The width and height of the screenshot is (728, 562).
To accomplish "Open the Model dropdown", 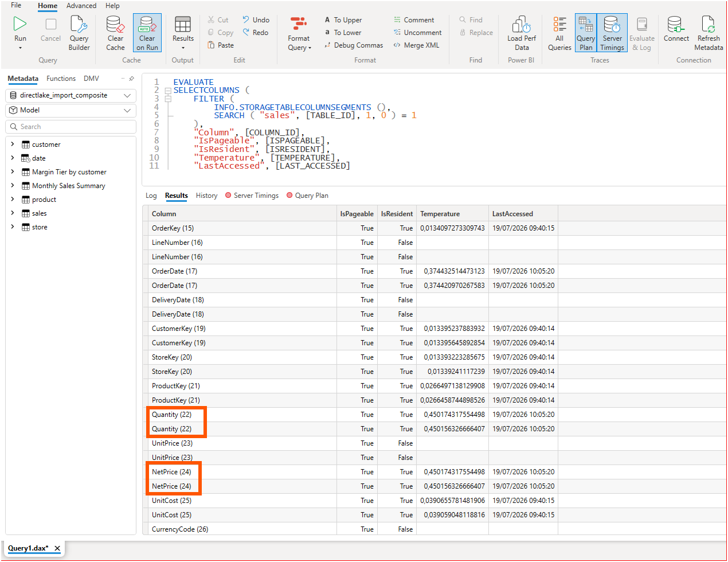I will coord(71,110).
